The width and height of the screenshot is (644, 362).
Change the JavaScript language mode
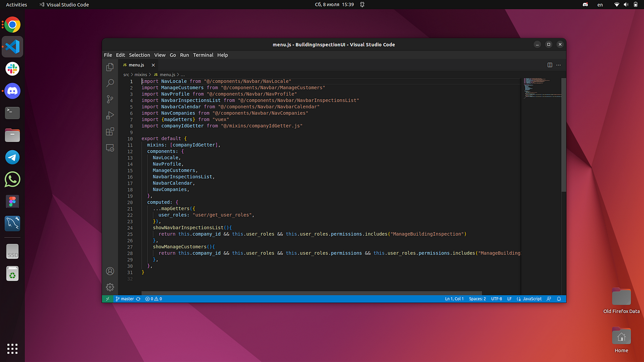coord(529,299)
